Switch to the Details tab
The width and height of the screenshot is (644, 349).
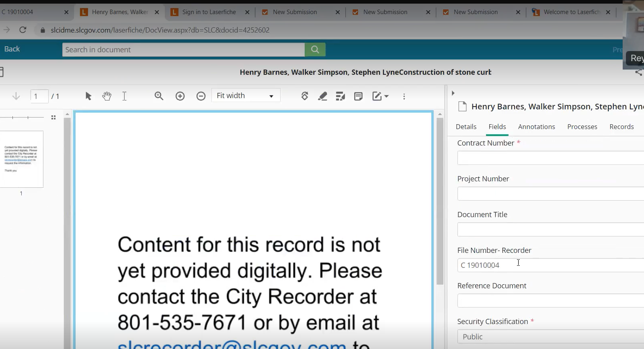pos(466,127)
